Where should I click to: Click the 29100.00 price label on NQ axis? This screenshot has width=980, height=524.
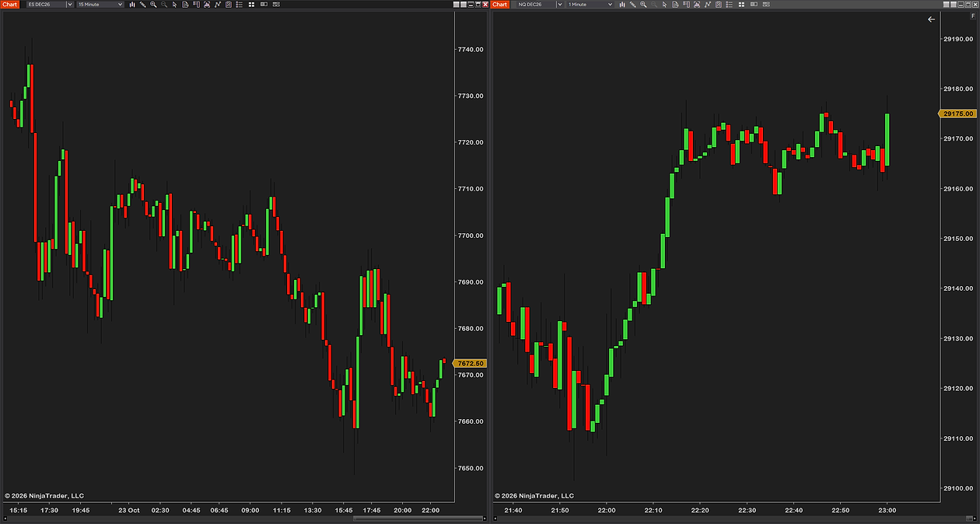(957, 488)
